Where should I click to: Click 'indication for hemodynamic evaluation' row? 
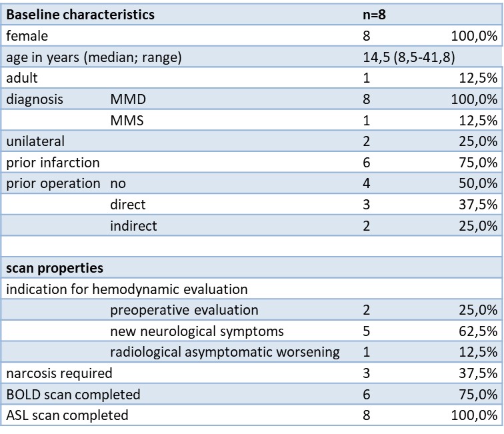(127, 289)
